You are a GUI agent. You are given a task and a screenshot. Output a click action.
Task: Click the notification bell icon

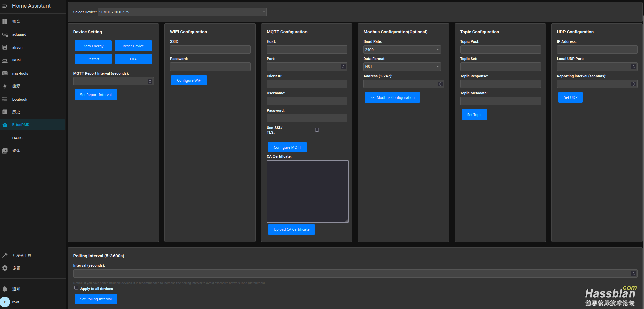click(5, 289)
